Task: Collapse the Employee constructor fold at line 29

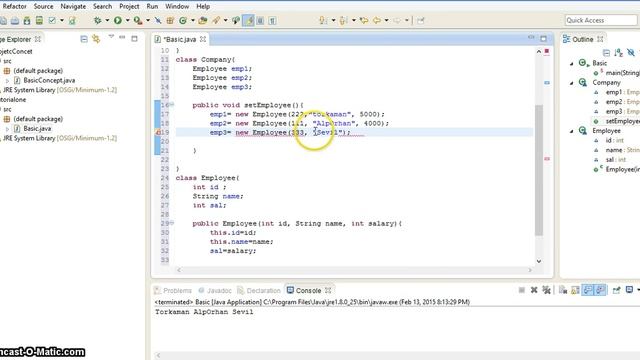Action: (172, 223)
